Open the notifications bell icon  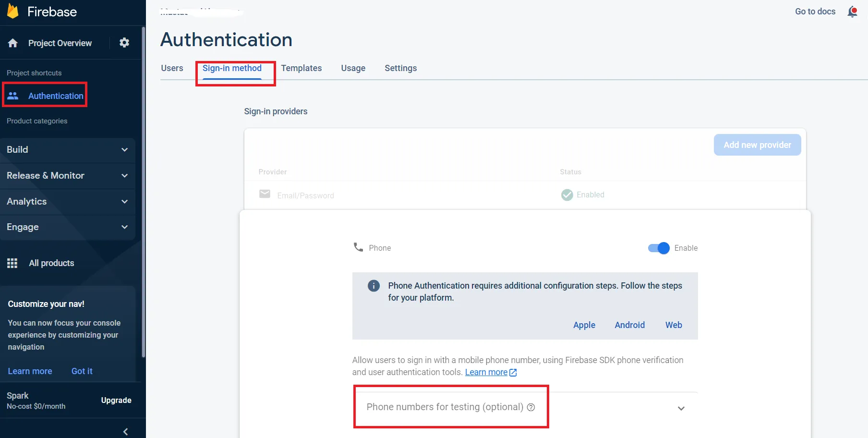(x=853, y=12)
